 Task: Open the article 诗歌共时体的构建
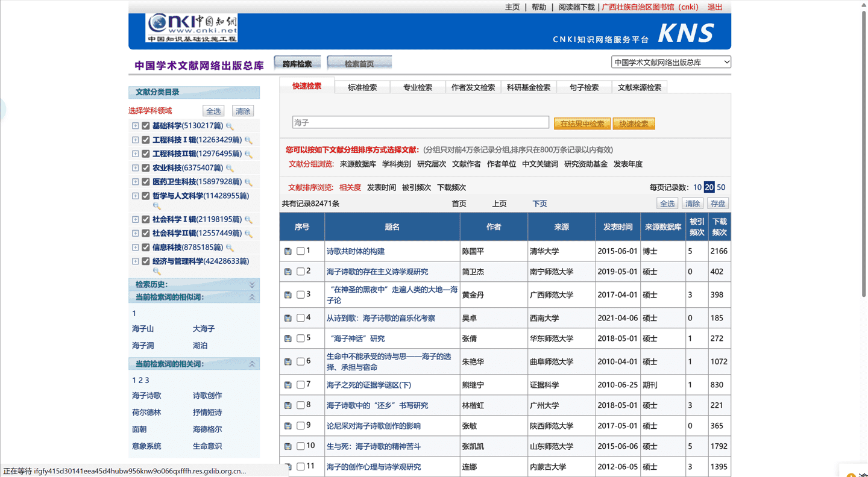coord(356,251)
